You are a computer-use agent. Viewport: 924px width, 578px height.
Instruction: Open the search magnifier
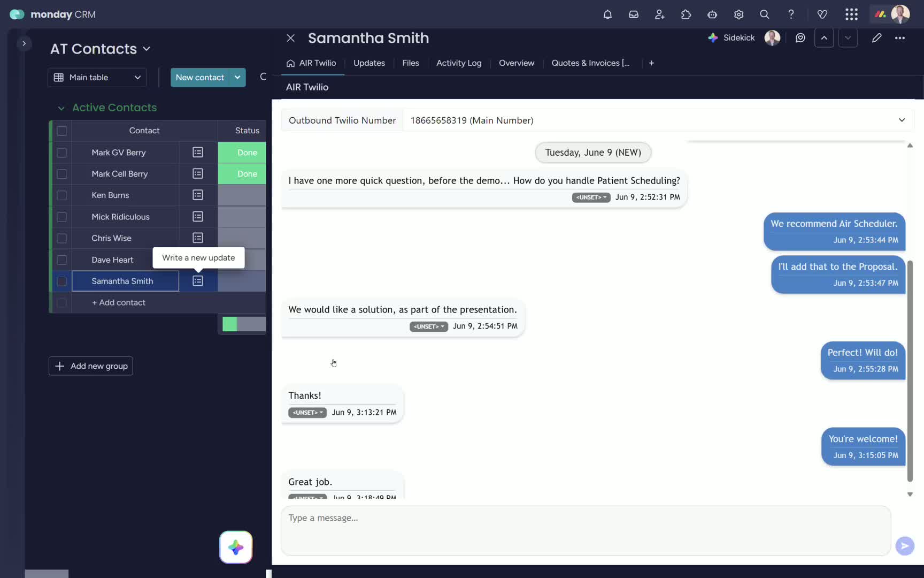click(x=765, y=14)
